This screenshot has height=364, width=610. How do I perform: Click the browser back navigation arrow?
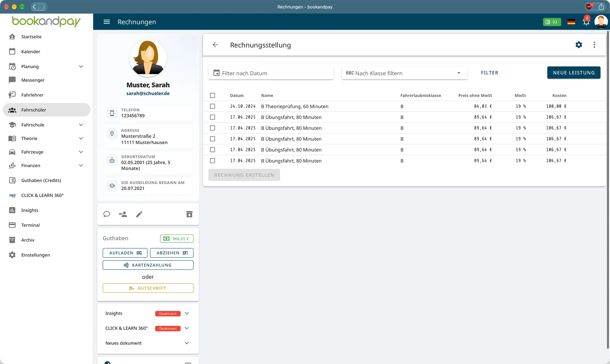point(35,7)
